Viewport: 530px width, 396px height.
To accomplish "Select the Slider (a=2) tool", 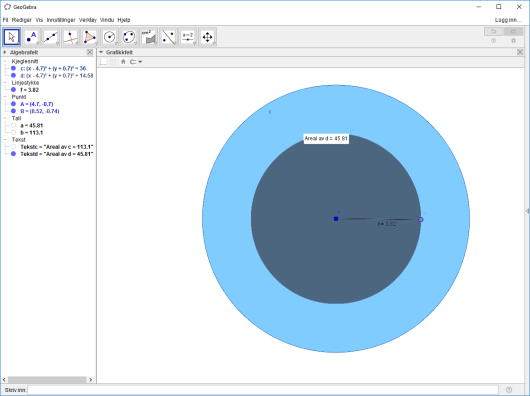I will 188,37.
